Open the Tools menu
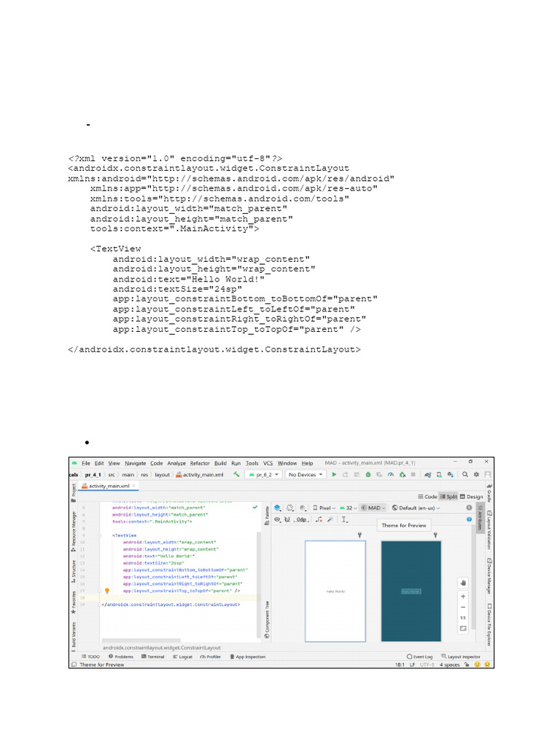The height and width of the screenshot is (747, 560). pos(252,463)
